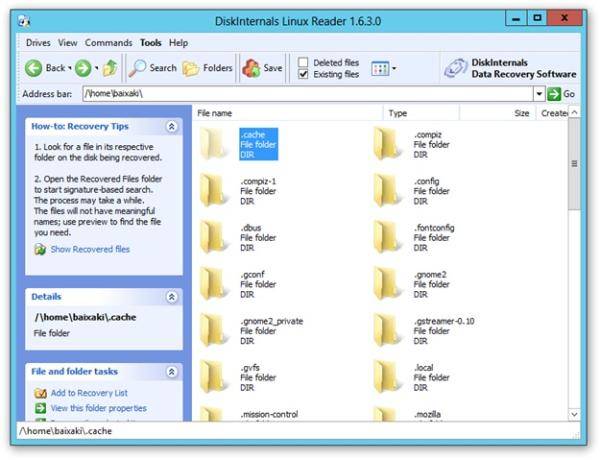Screen dimensions: 600x460
Task: Collapse the File and folder tasks panel
Action: (x=171, y=372)
